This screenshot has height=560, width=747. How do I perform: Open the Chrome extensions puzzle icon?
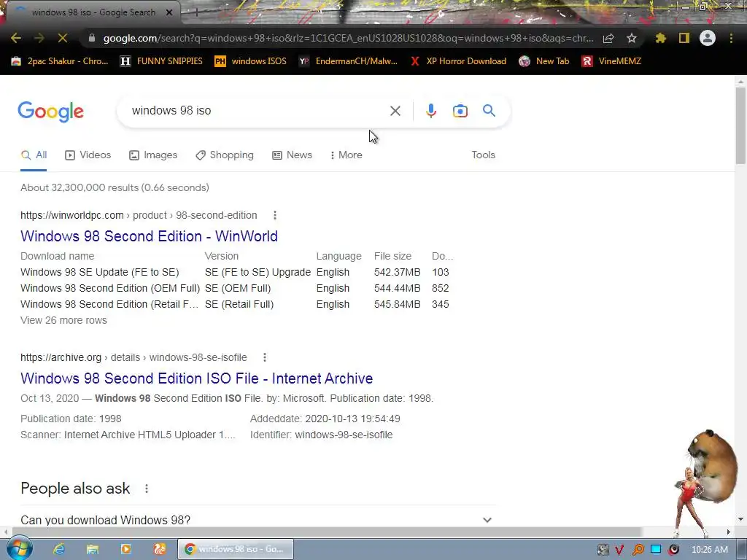point(660,38)
